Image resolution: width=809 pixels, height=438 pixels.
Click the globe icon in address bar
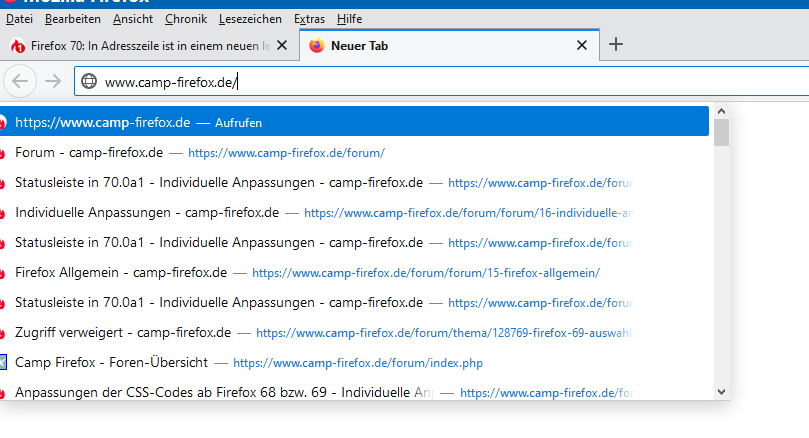89,81
